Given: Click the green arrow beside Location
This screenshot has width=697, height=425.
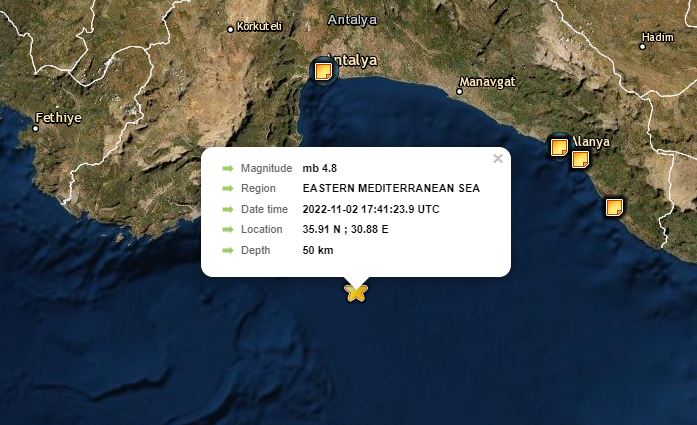Looking at the screenshot, I should [x=228, y=229].
